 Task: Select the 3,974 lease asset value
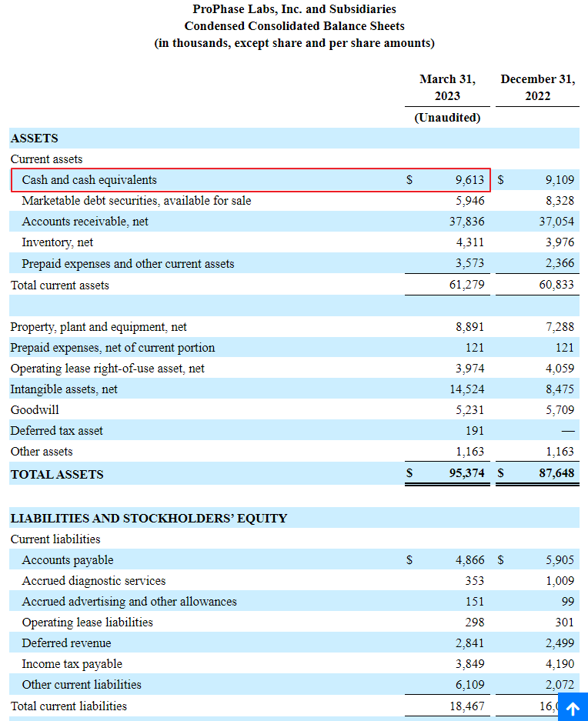click(469, 369)
